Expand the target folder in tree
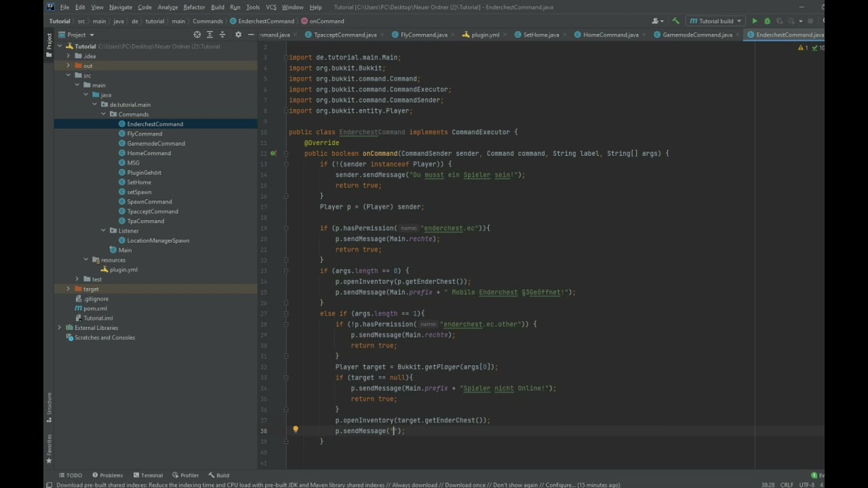The width and height of the screenshot is (868, 488). (68, 289)
